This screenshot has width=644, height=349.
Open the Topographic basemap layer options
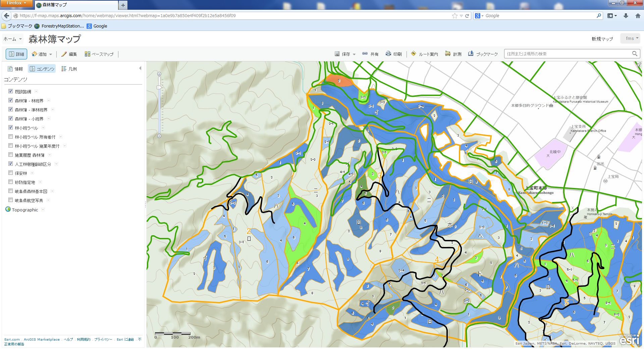(43, 209)
